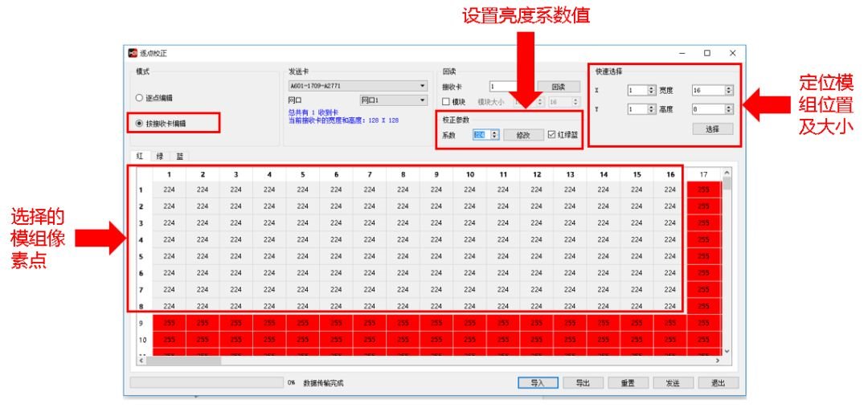Image resolution: width=868 pixels, height=408 pixels.
Task: Click the 系数 coefficient input field
Action: pyautogui.click(x=481, y=135)
